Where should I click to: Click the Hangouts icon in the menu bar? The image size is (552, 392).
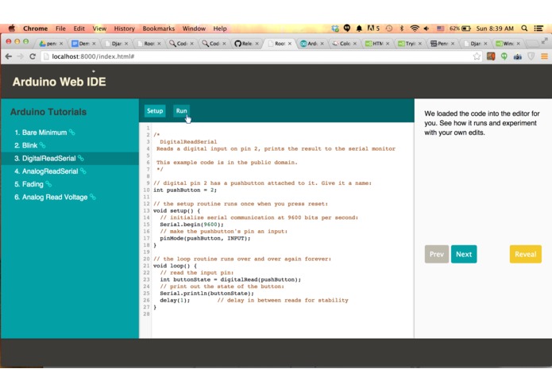point(347,28)
